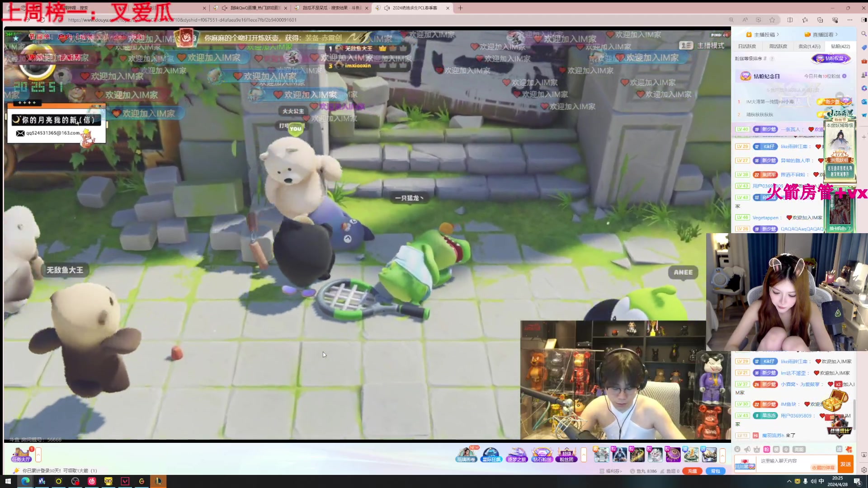The width and height of the screenshot is (868, 488).
Task: Open Microsoft Edge in the taskbar
Action: point(25,481)
